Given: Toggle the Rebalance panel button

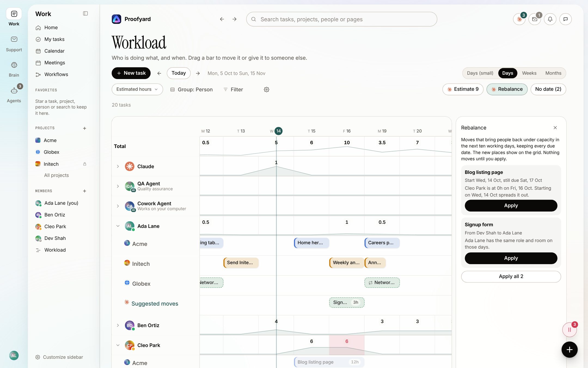Looking at the screenshot, I should pos(507,89).
